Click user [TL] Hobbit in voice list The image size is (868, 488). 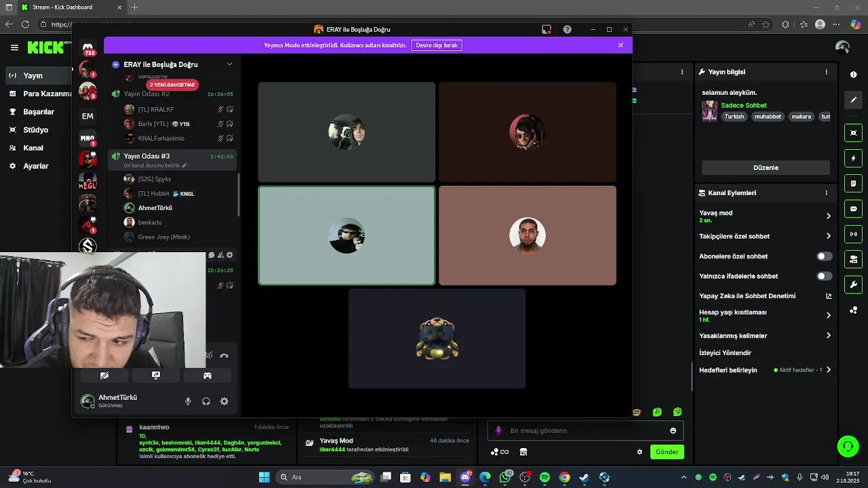[154, 194]
